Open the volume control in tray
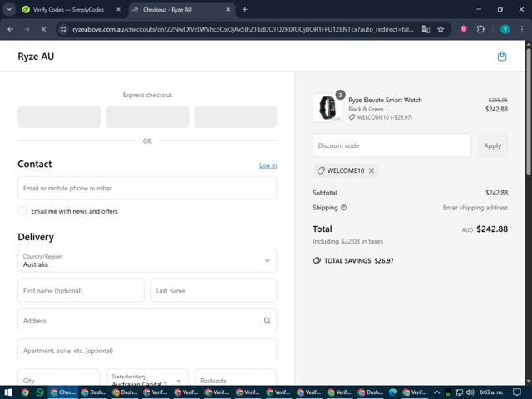The image size is (532, 399). pos(470,392)
